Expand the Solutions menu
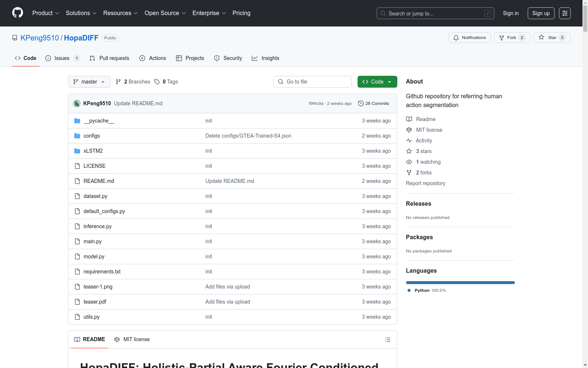This screenshot has height=368, width=588. [81, 13]
